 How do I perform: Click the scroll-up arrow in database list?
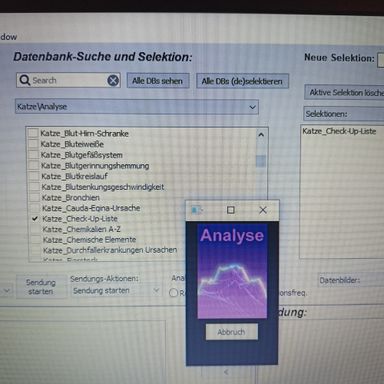coord(261,135)
